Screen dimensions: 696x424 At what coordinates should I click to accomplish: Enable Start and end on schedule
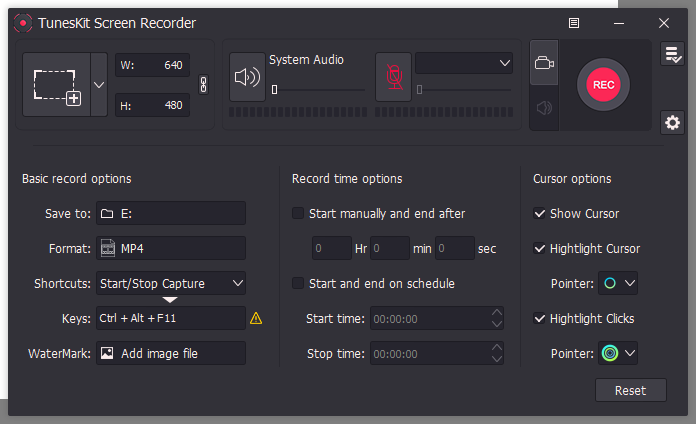point(298,283)
